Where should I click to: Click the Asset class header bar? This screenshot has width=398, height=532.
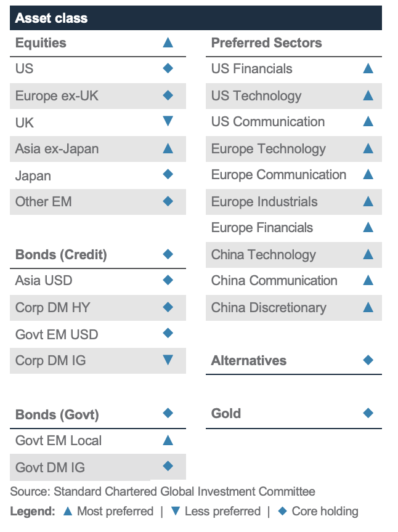pos(195,18)
